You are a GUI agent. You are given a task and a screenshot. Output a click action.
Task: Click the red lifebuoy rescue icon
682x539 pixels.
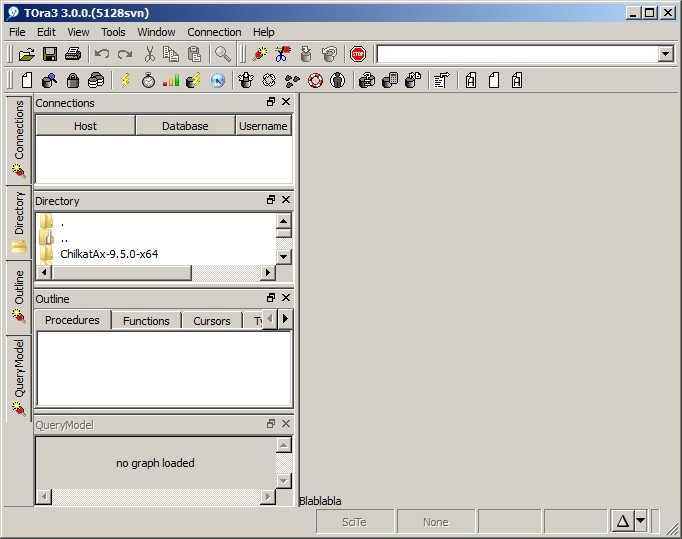tap(315, 80)
